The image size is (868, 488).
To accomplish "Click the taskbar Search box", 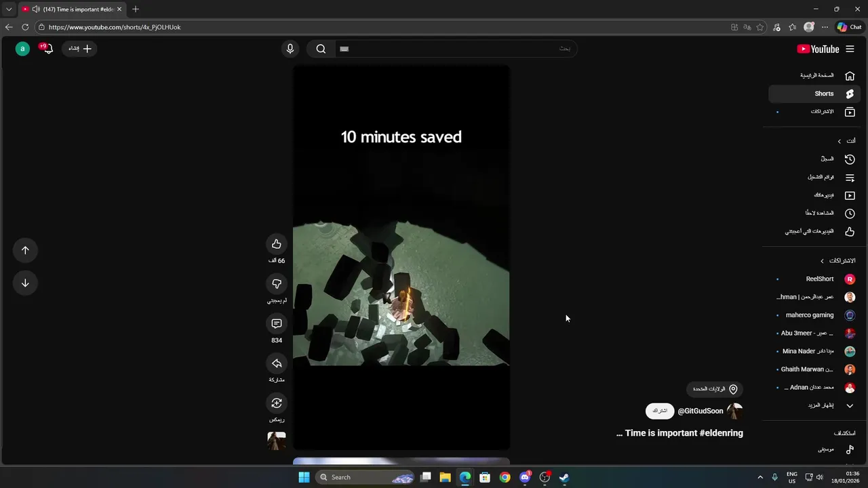I will pos(366,477).
